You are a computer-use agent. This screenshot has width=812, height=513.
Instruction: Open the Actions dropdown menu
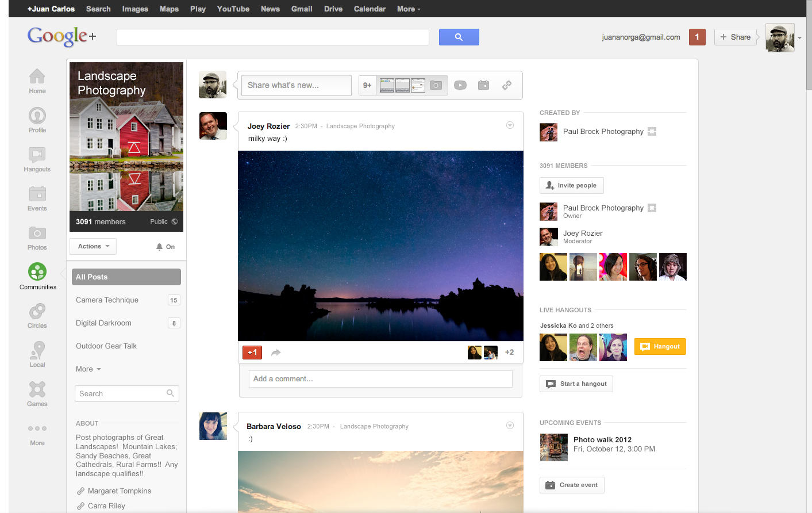click(x=93, y=246)
